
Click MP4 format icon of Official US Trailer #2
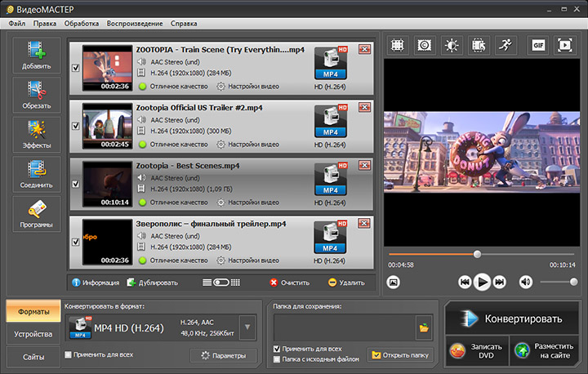pos(331,121)
